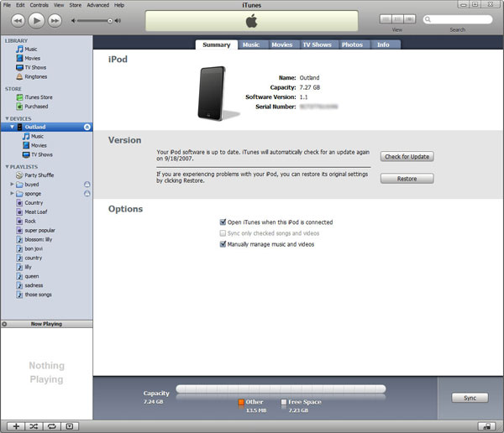504x433 pixels.
Task: Click the sync indicator beside buyed
Action: [87, 185]
